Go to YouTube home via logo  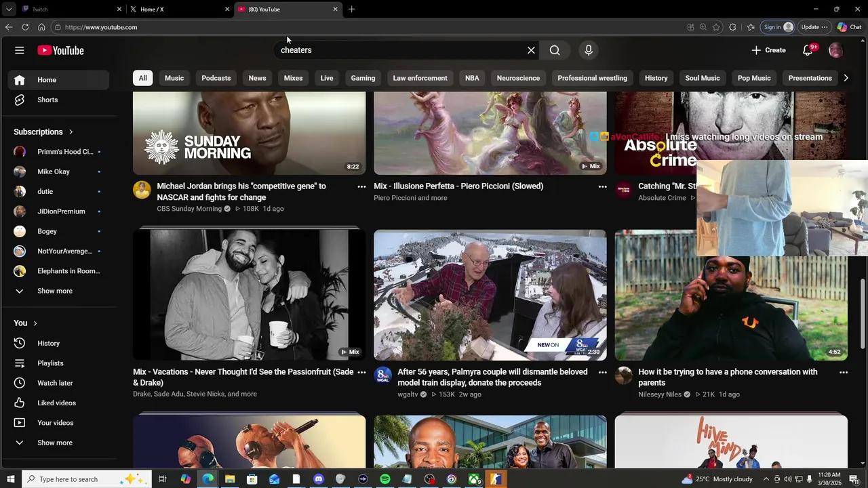click(x=60, y=50)
